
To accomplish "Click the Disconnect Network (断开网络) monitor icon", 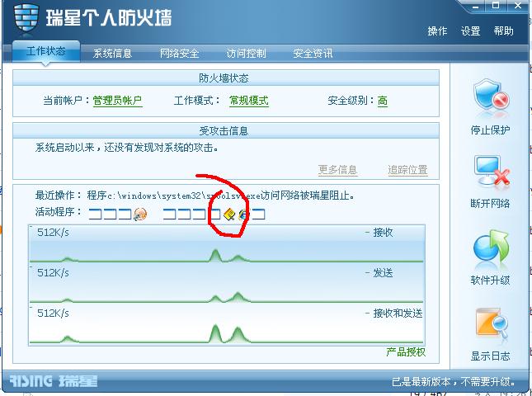I will click(492, 172).
